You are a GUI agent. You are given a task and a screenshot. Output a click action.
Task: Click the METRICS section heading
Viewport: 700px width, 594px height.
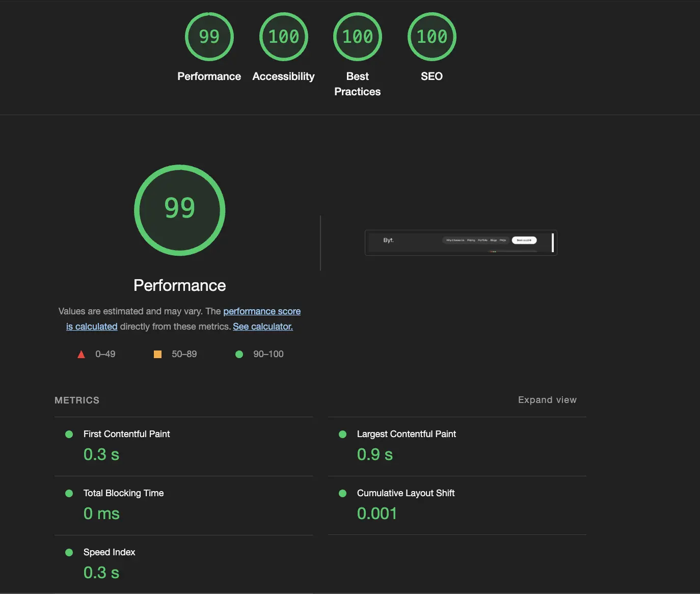coord(76,400)
